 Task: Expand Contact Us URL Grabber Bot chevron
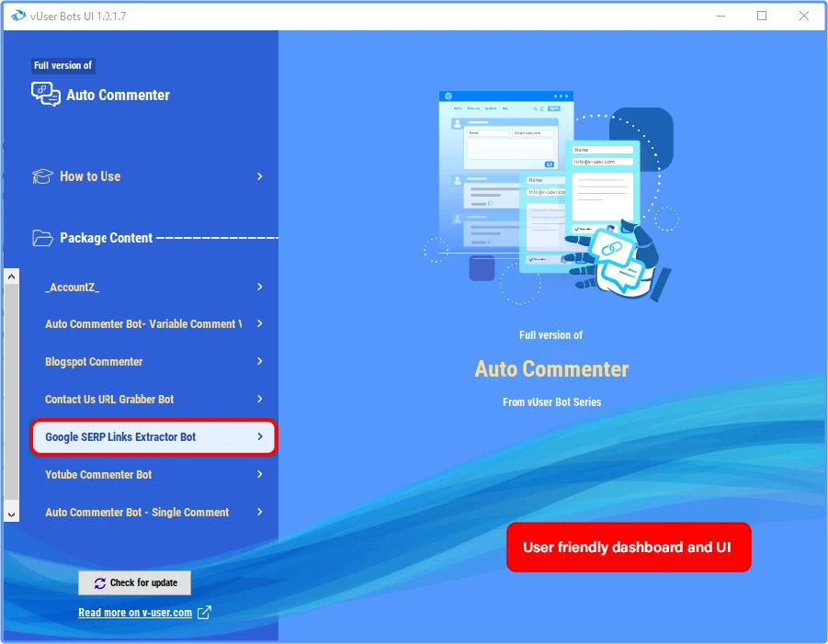(260, 399)
